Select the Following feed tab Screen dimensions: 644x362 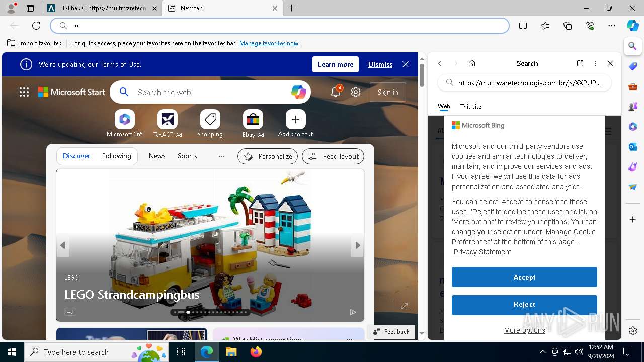tap(116, 156)
